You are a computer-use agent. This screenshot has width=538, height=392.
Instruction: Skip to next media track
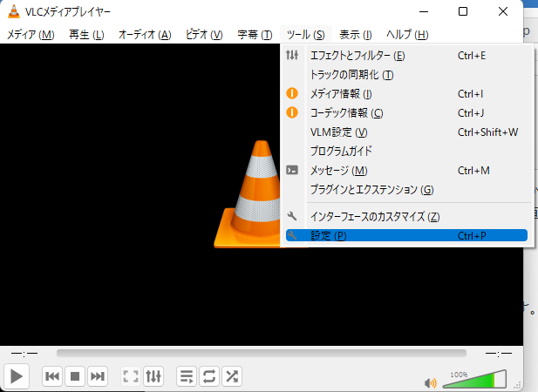[x=98, y=376]
